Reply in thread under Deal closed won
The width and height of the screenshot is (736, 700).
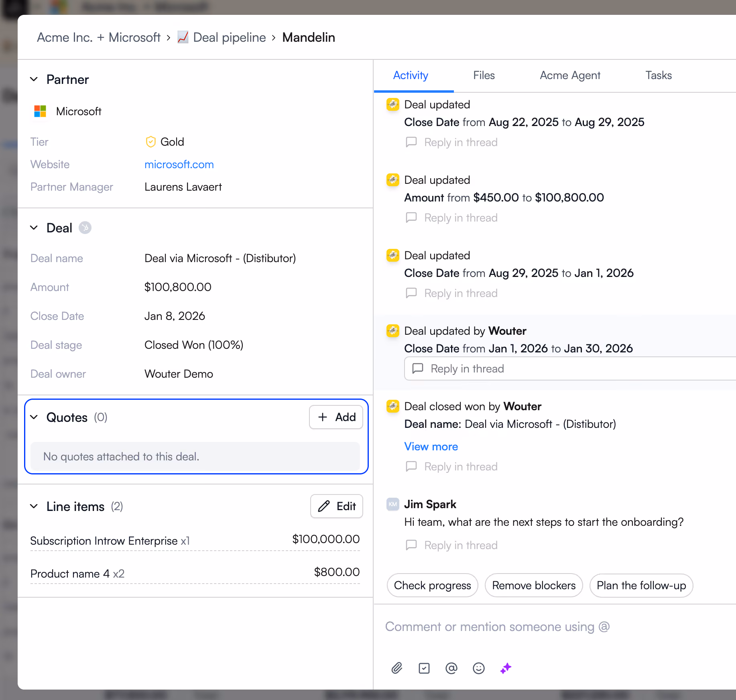(451, 467)
